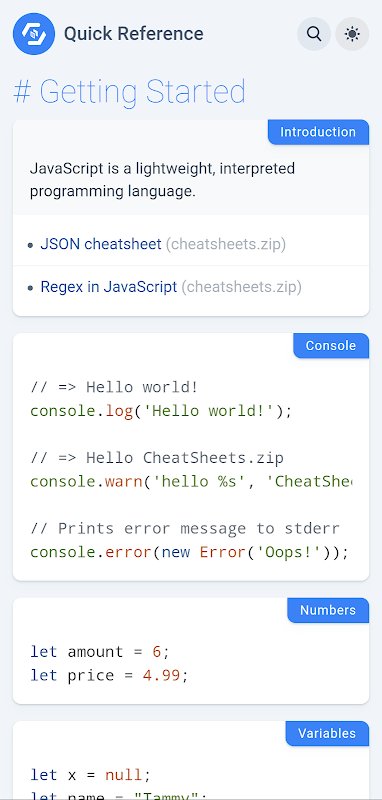Click the let x = null line
382x800 pixels.
(x=91, y=776)
